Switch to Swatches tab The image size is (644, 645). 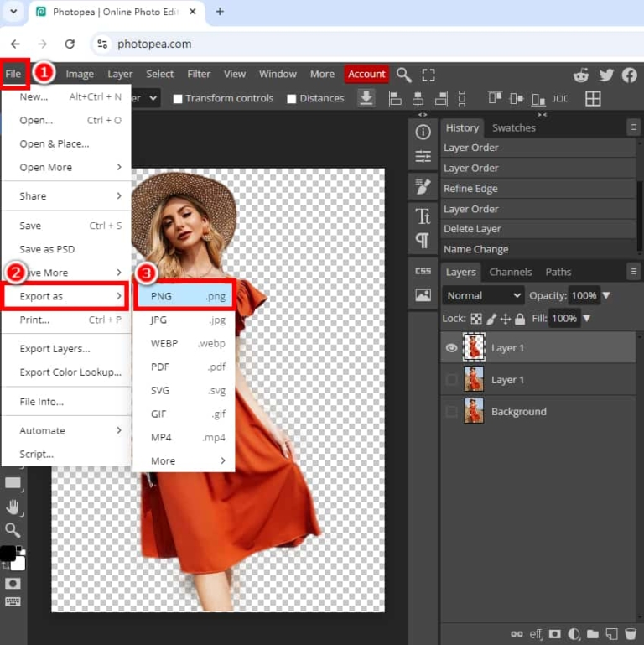click(514, 128)
